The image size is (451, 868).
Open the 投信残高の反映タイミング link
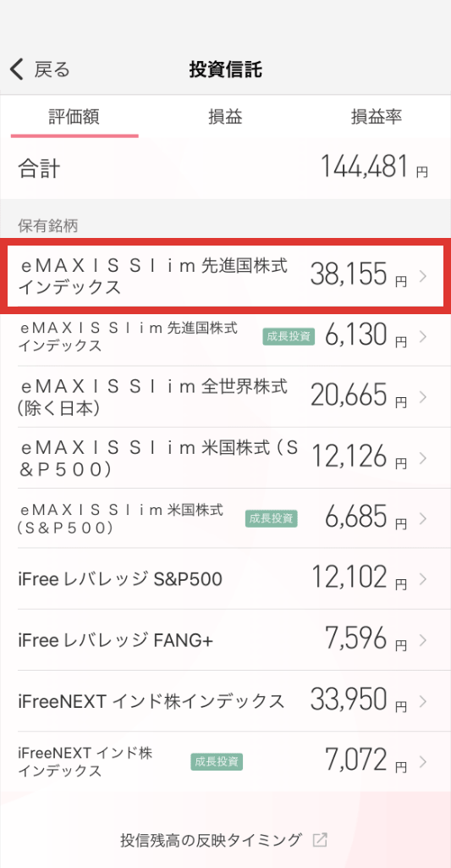point(212,840)
